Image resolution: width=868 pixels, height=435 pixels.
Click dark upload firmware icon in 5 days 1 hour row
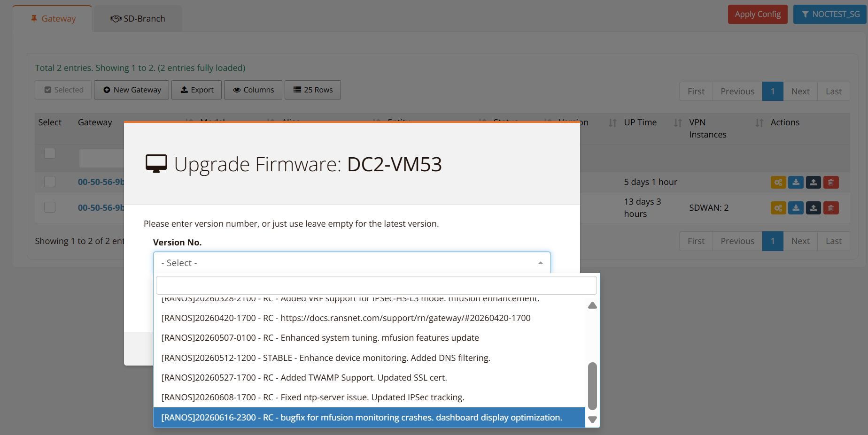coord(814,182)
